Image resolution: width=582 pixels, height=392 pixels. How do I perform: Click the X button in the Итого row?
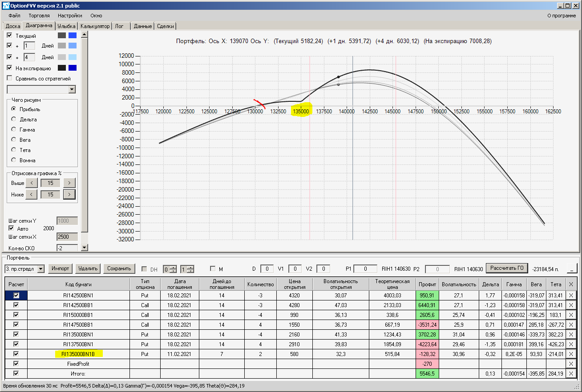coord(571,373)
